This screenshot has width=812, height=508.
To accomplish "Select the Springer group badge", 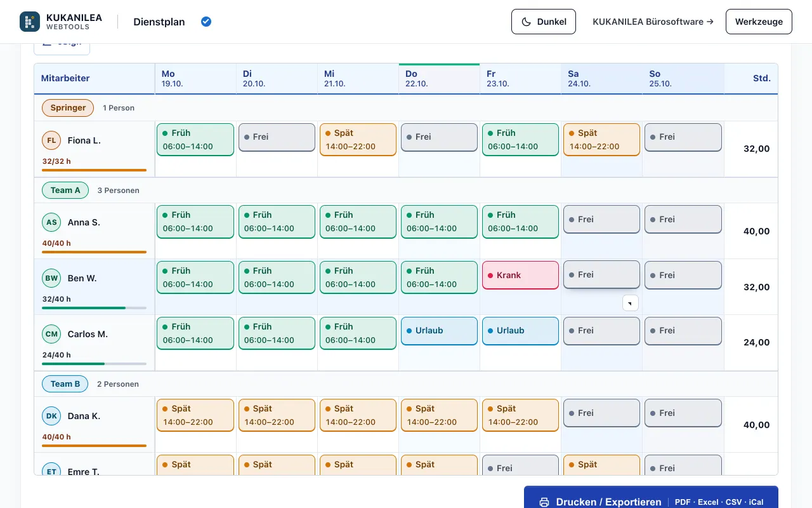I will pos(68,108).
